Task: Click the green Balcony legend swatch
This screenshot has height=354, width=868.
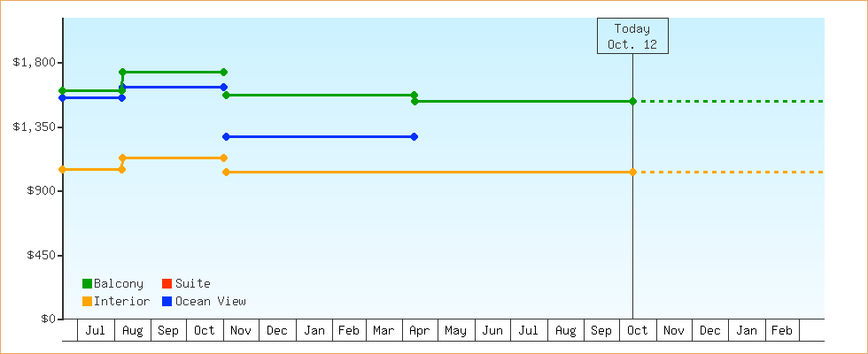Action: tap(87, 283)
